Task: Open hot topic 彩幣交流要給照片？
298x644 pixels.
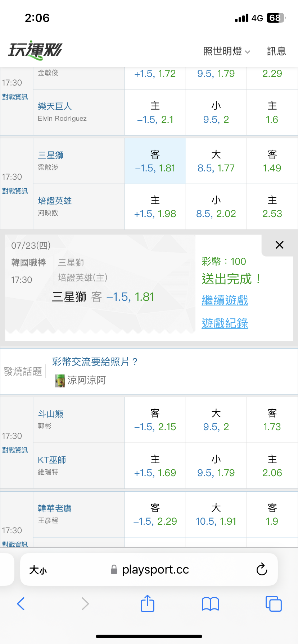Action: [95, 362]
